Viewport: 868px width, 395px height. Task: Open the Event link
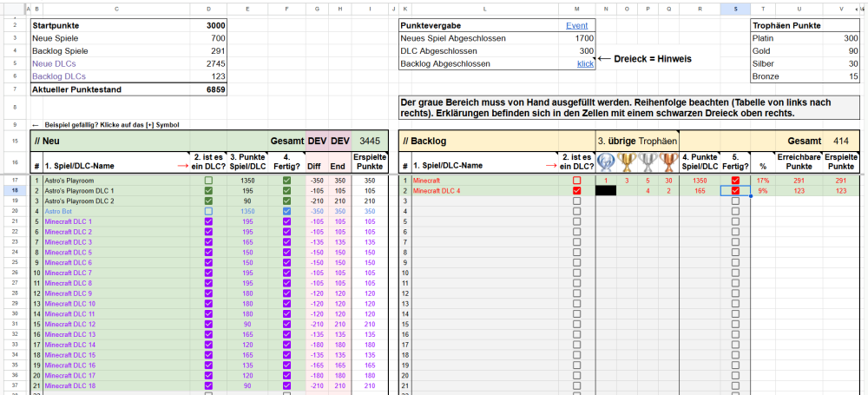tap(576, 26)
